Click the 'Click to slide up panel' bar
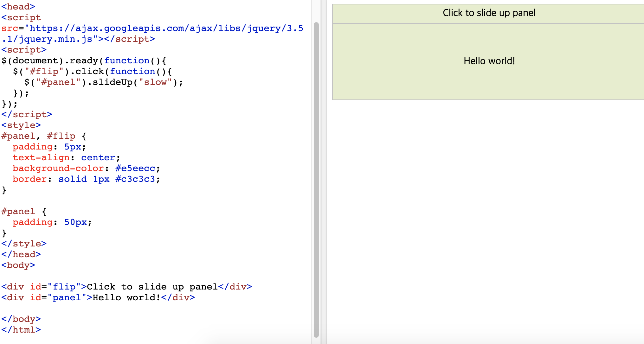This screenshot has height=344, width=644. pos(488,13)
